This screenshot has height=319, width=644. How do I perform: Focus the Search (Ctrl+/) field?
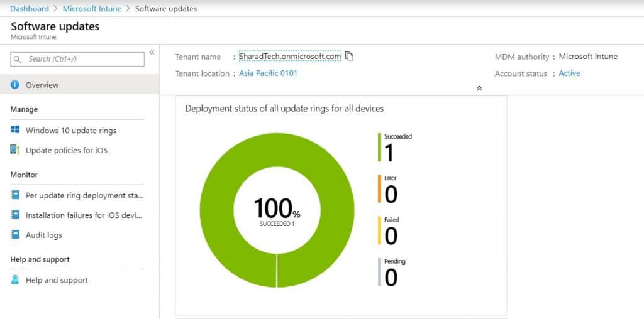click(77, 59)
